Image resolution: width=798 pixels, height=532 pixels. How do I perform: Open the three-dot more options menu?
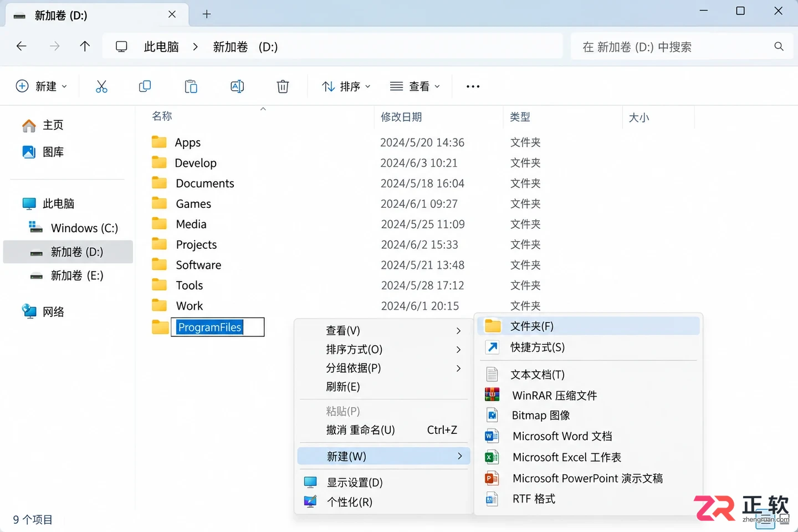(473, 86)
